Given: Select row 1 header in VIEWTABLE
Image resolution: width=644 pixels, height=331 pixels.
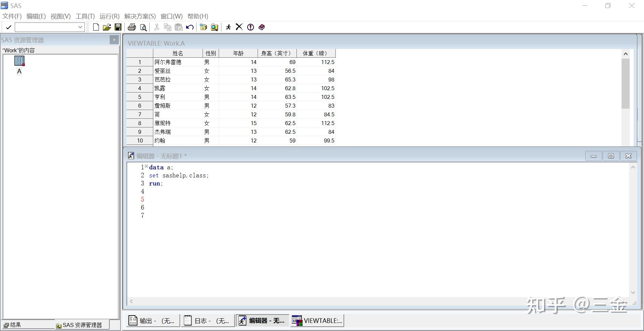Looking at the screenshot, I should [x=140, y=62].
